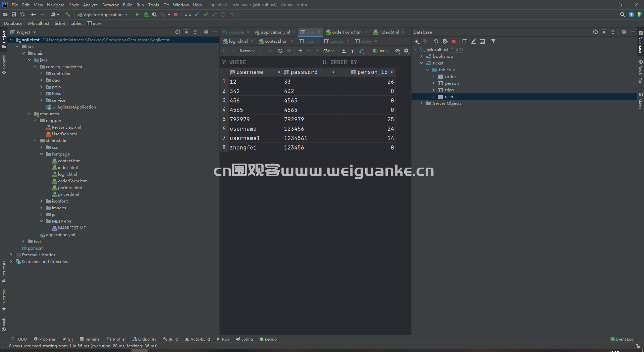
Task: Click Git update project arrow icon
Action: coord(197,14)
